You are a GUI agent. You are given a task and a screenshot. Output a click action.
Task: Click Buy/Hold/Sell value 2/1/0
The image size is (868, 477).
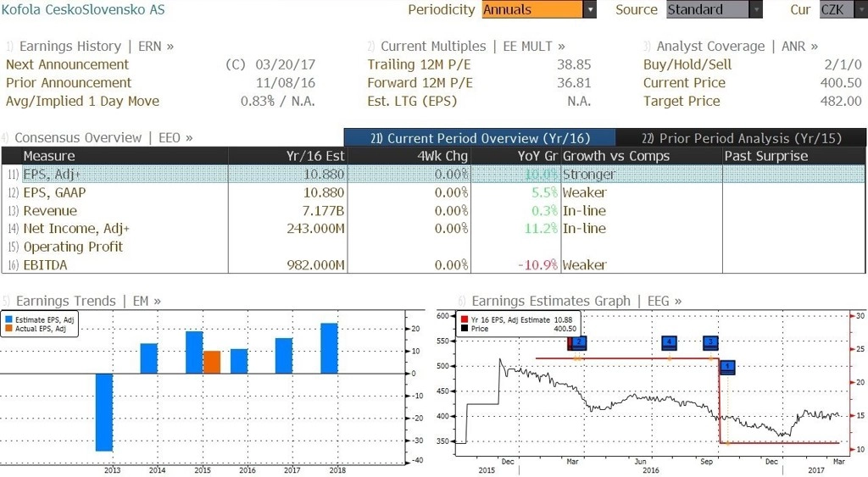pyautogui.click(x=843, y=64)
